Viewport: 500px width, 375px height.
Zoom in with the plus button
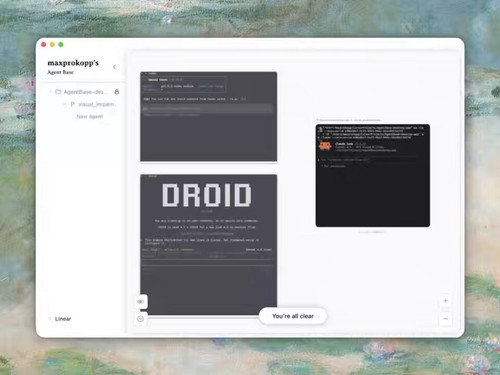[446, 301]
